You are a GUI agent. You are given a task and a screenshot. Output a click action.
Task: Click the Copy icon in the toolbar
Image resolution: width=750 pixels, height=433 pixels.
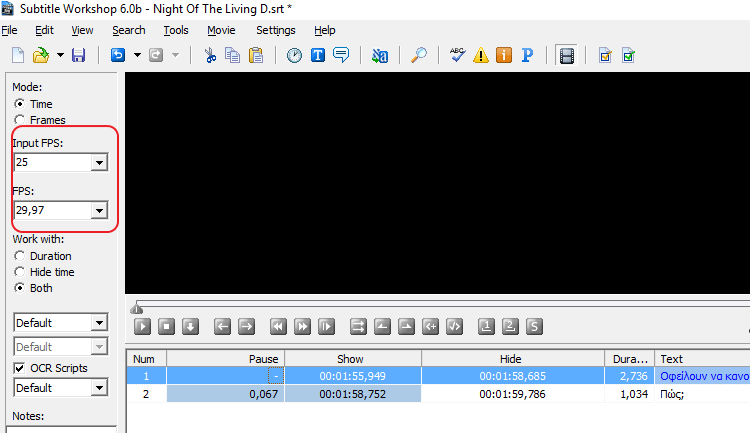[x=232, y=56]
